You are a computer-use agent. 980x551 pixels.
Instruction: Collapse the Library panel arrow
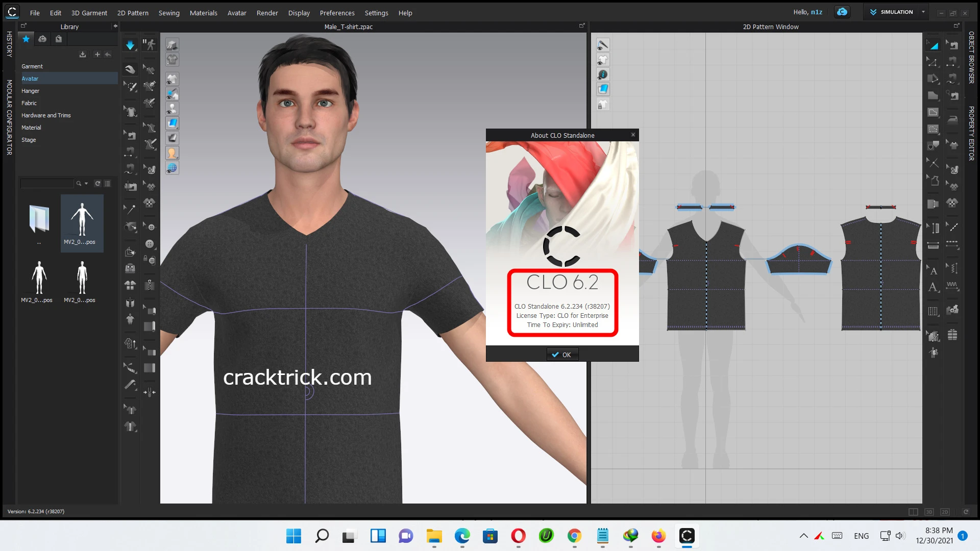pos(115,26)
